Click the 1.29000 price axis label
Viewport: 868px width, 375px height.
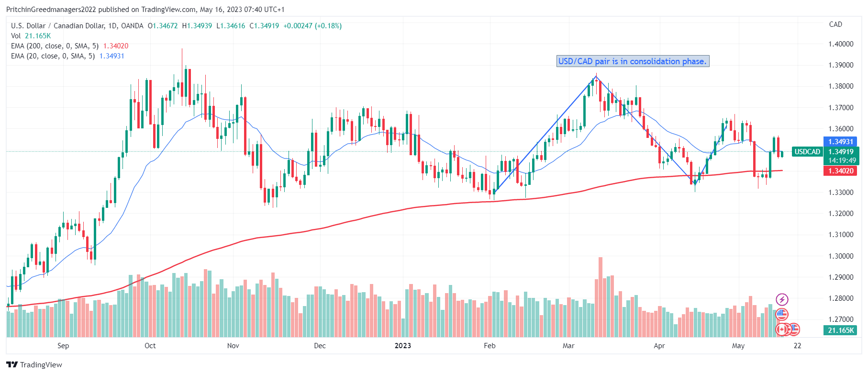tap(841, 277)
